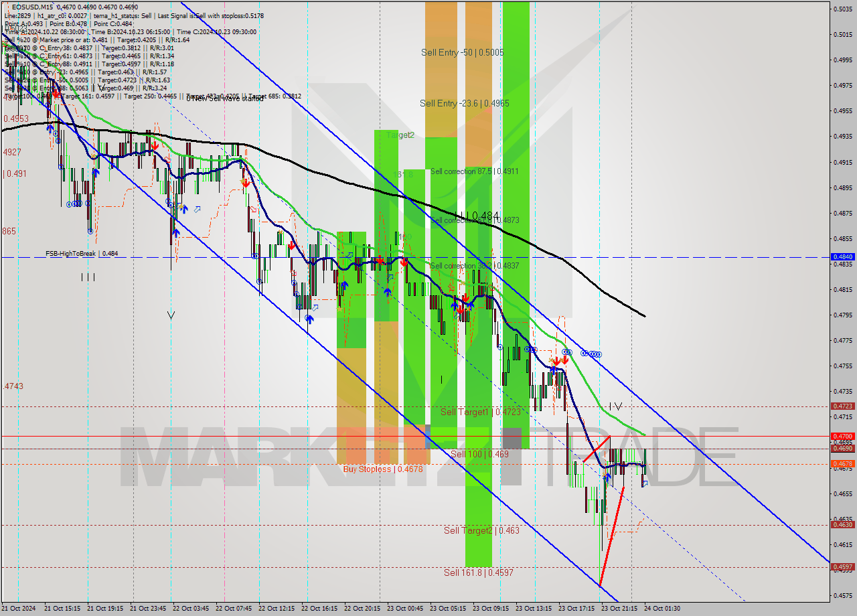Click the red 0.4723 price tag on axis
857x616 pixels.
tap(842, 406)
